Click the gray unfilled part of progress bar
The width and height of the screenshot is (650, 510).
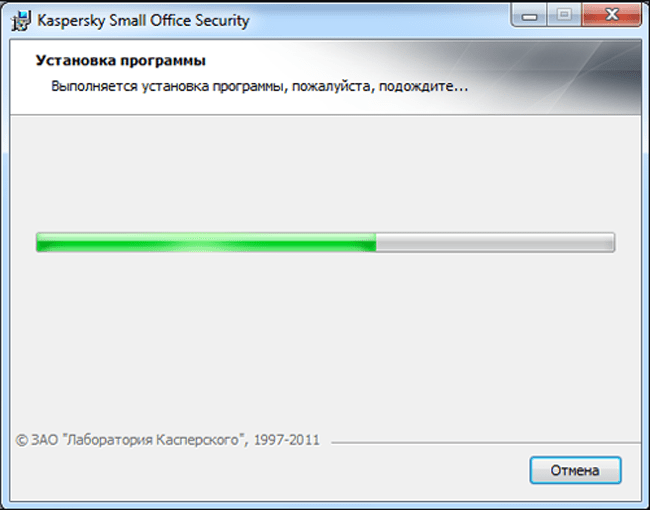tap(495, 242)
